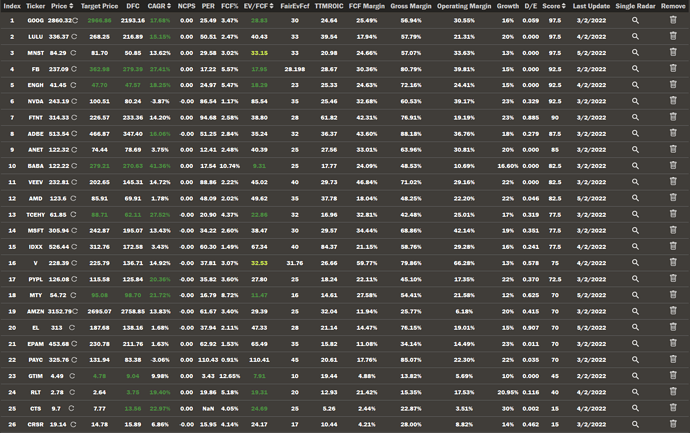Viewport: 690px width, 433px height.
Task: Open Single Radar magnifier for MNST
Action: coord(635,52)
